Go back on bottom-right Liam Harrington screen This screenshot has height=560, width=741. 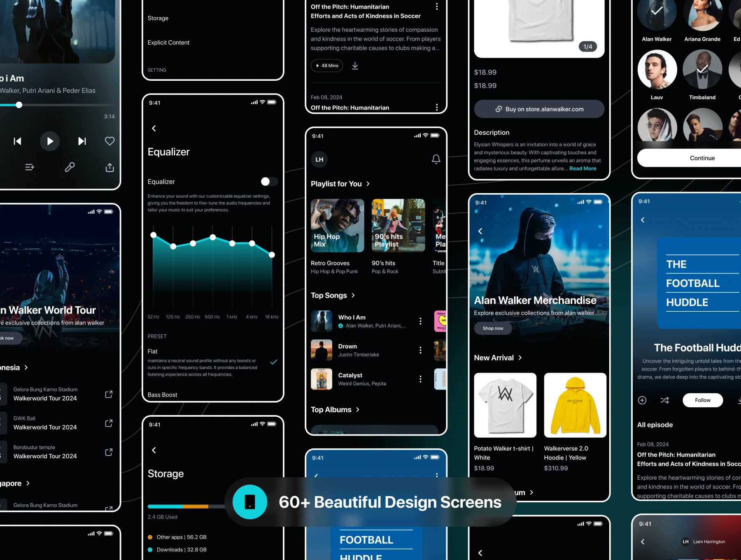[x=643, y=542]
